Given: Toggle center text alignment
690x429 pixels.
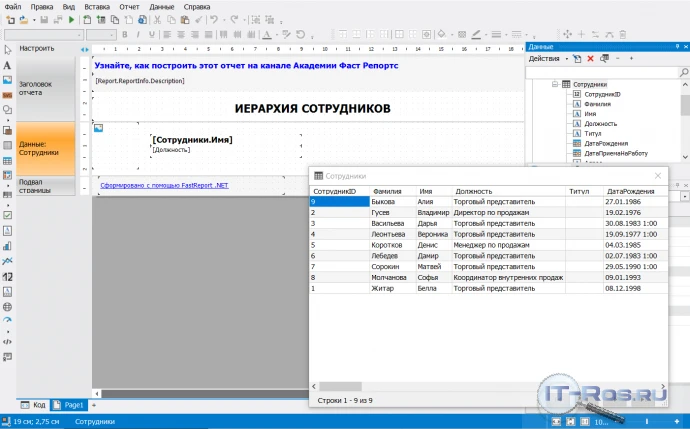Looking at the screenshot, I should point(181,34).
